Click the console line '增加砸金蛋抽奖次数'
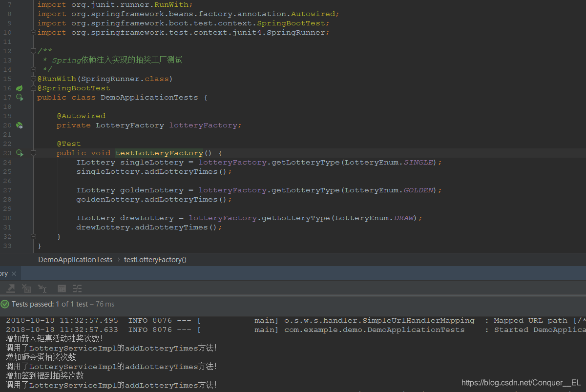Screen dimensions: 586x392 coord(41,357)
